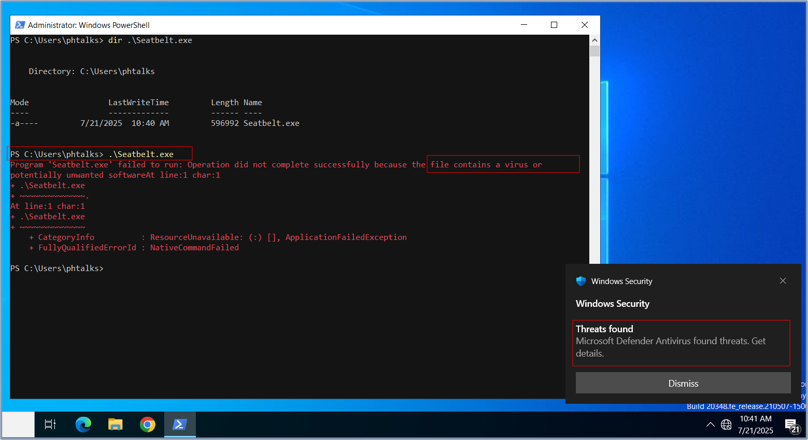Click the bold 'Windows Security' heading in the toast

click(x=612, y=303)
